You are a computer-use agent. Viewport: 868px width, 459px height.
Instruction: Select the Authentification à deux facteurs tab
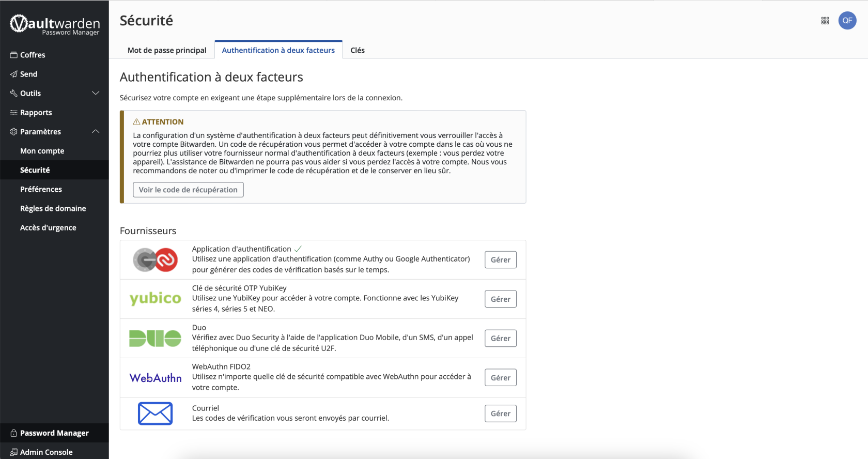click(278, 50)
